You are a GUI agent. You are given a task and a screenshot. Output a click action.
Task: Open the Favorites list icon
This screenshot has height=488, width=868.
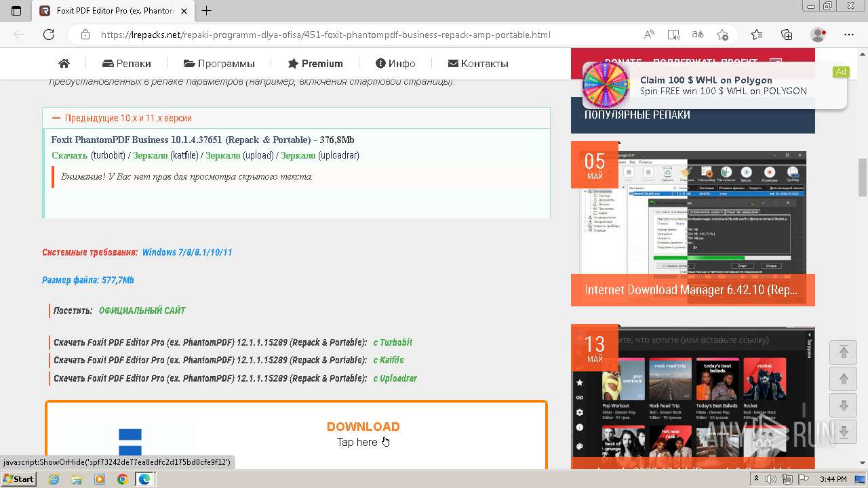tap(757, 35)
